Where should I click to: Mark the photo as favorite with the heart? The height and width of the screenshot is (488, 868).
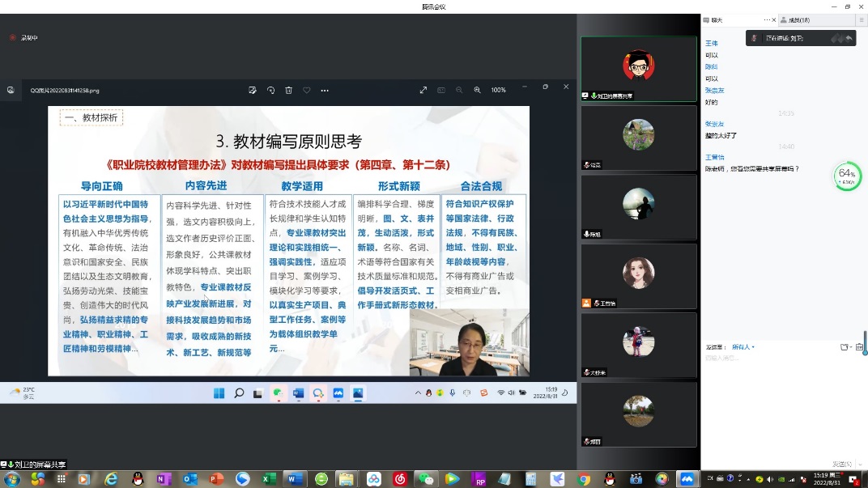click(306, 90)
